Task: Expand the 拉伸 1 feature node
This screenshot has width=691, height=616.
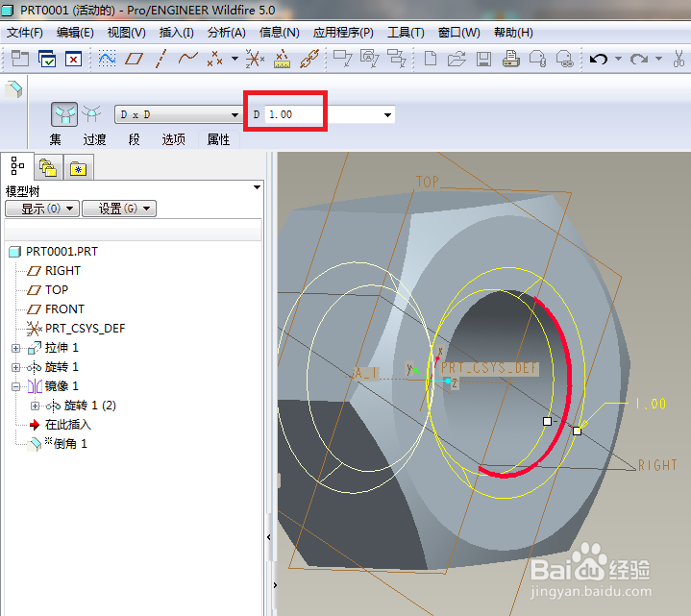Action: pos(16,349)
